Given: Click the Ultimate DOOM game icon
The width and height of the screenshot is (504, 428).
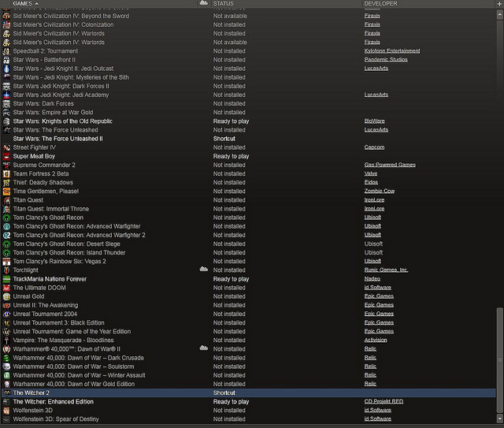Looking at the screenshot, I should tap(6, 288).
